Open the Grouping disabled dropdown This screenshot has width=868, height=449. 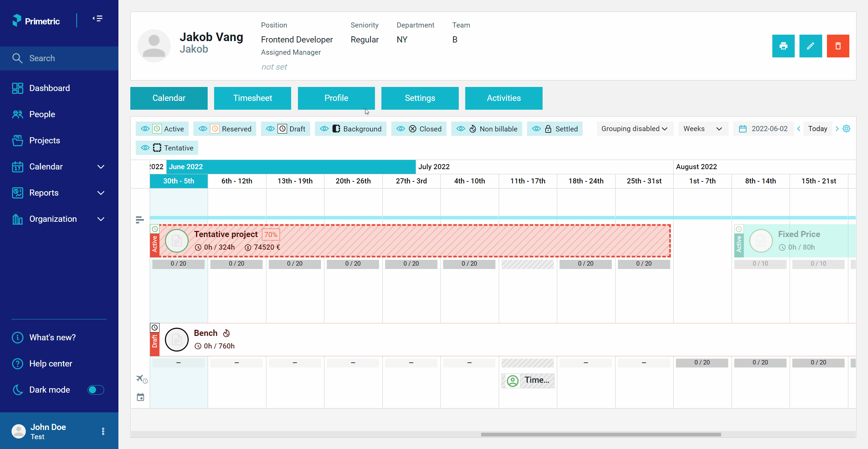point(635,129)
